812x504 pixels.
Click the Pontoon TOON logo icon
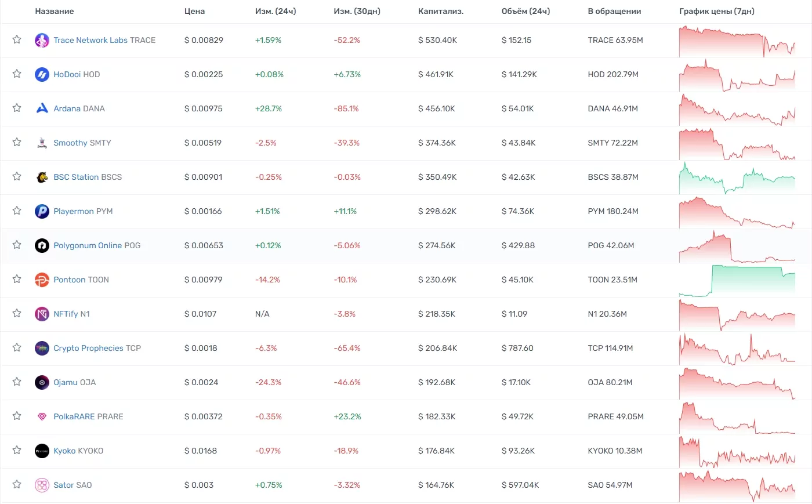(42, 280)
